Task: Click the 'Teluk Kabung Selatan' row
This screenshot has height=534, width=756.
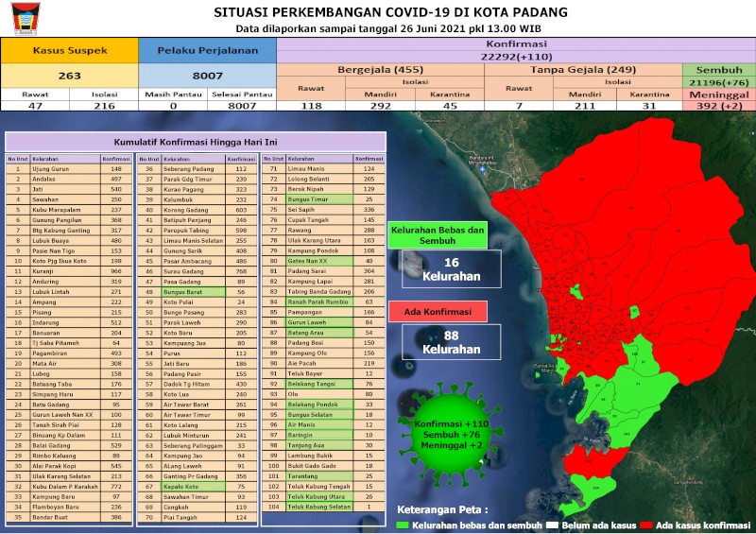Action: pyautogui.click(x=323, y=507)
